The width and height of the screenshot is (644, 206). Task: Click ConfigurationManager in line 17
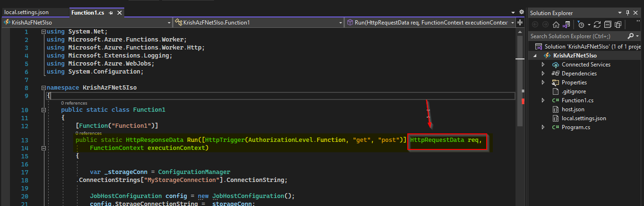click(x=194, y=172)
